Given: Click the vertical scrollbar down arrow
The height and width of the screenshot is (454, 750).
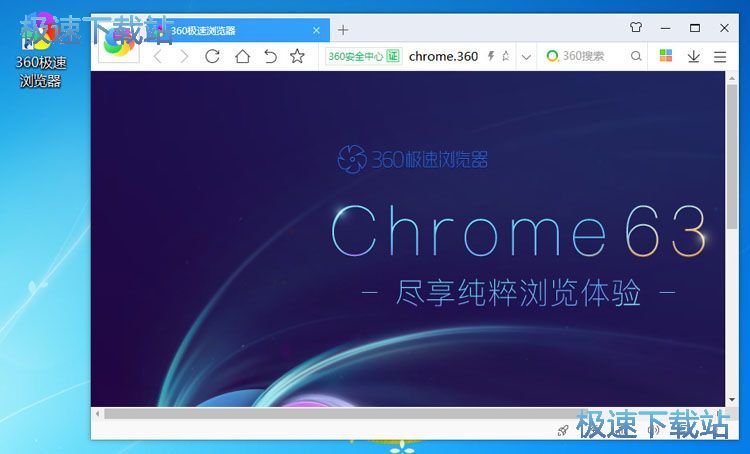Looking at the screenshot, I should click(x=732, y=399).
